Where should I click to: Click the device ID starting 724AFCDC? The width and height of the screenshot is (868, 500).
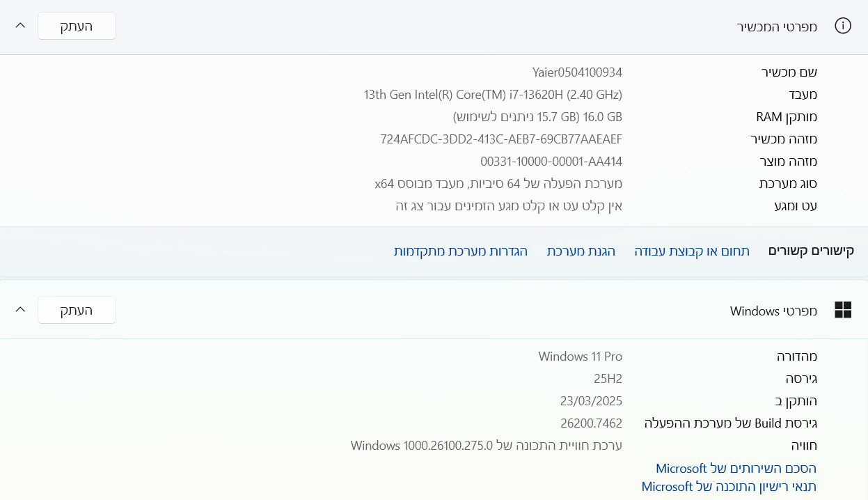coord(501,139)
